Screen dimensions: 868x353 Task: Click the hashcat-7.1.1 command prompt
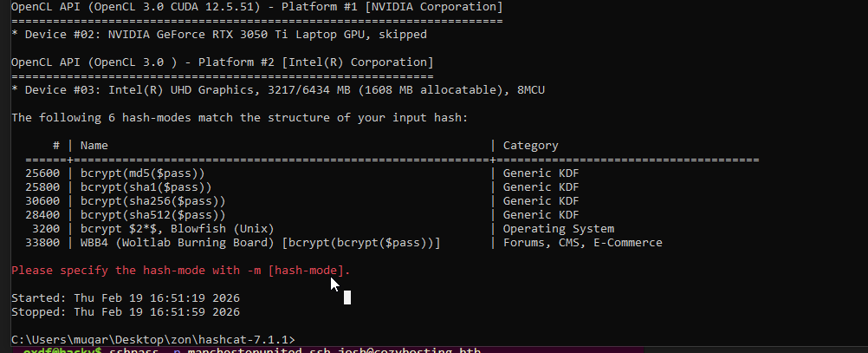click(153, 339)
